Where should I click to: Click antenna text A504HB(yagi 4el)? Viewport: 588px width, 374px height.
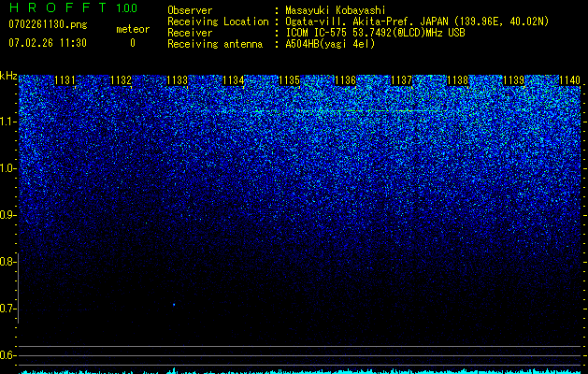pyautogui.click(x=330, y=44)
